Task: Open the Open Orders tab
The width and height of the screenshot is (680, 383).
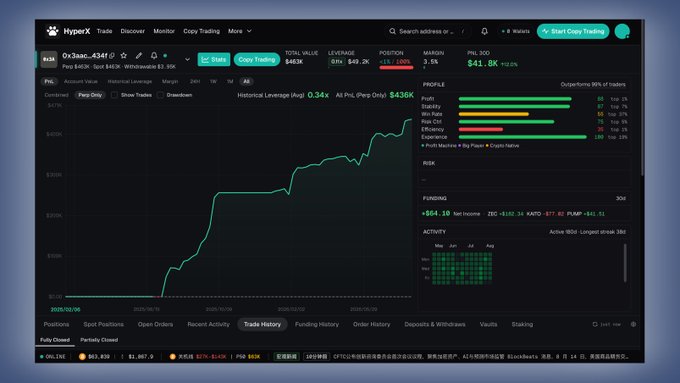Action: pyautogui.click(x=155, y=324)
